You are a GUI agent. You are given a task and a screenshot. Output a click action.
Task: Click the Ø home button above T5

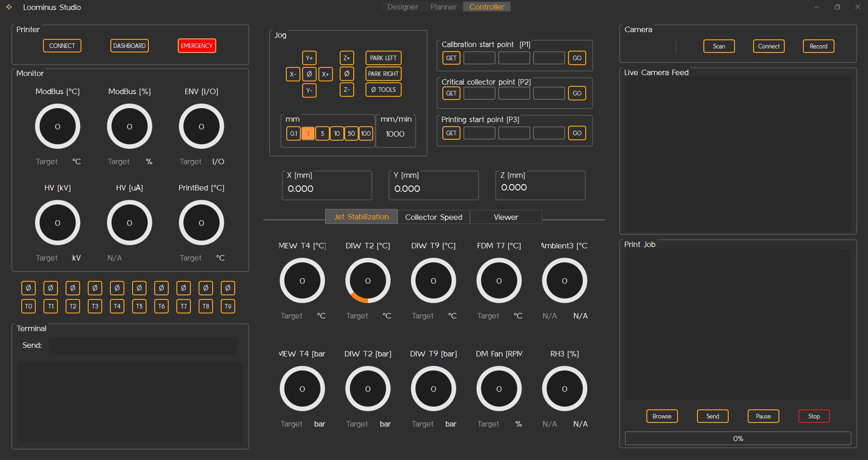pyautogui.click(x=139, y=288)
